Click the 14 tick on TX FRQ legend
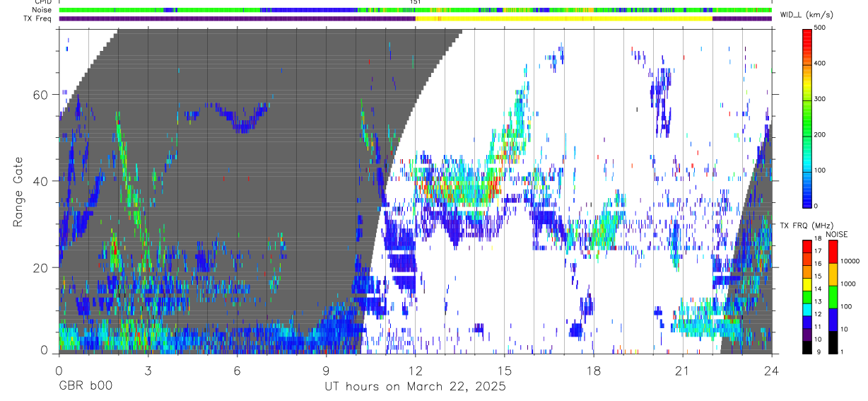This screenshot has height=401, width=868. (x=819, y=289)
